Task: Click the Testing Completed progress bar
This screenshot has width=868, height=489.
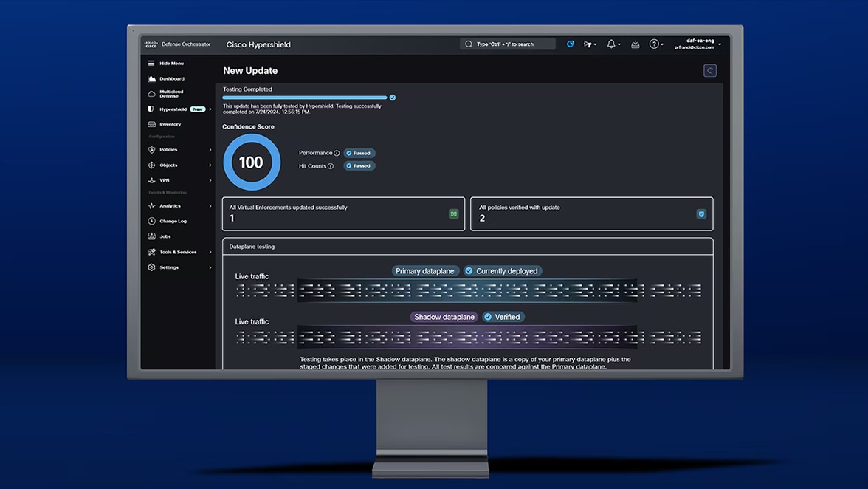Action: tap(304, 98)
